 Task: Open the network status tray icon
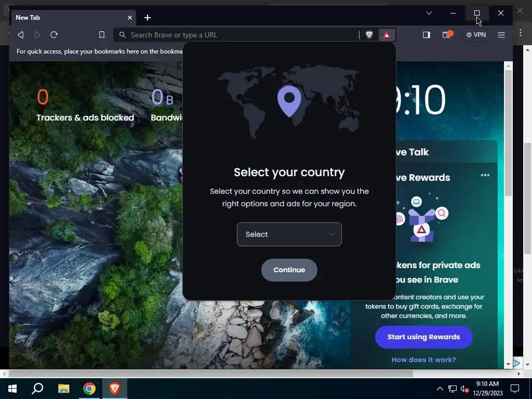pos(453,389)
